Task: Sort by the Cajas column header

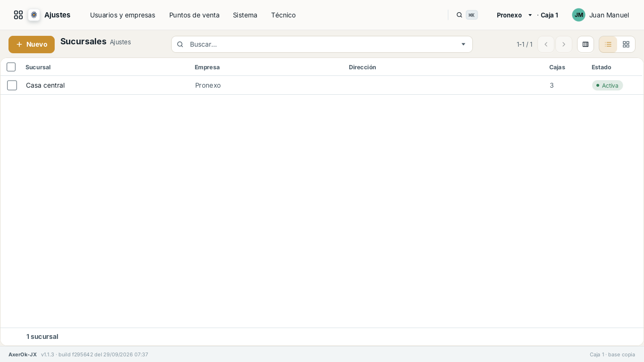Action: coord(557,67)
